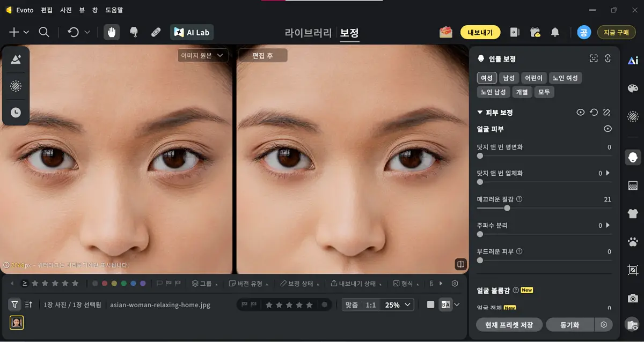Filter by the red color label
The image size is (644, 342).
click(x=105, y=283)
